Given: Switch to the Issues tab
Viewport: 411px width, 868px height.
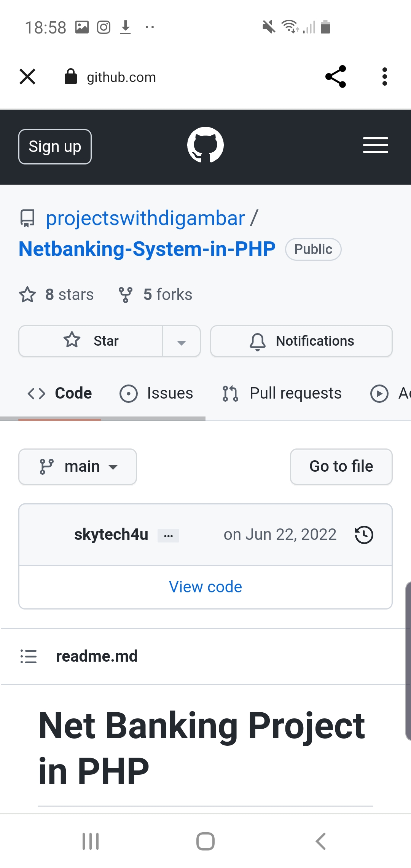Looking at the screenshot, I should click(156, 393).
